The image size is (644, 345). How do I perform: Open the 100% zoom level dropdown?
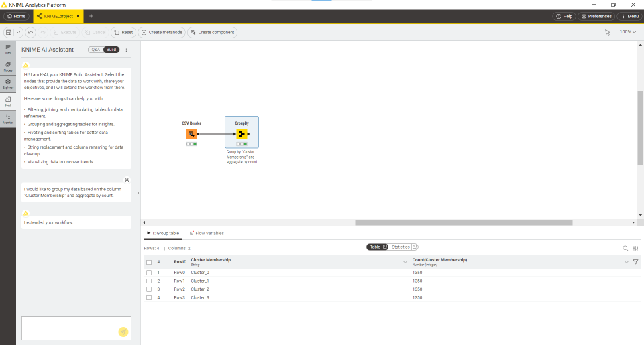628,32
